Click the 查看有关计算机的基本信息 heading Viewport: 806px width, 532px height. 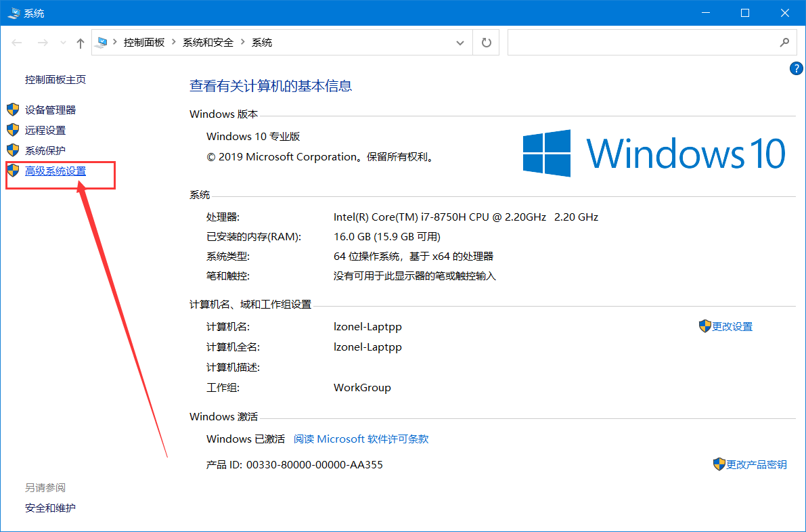click(271, 86)
